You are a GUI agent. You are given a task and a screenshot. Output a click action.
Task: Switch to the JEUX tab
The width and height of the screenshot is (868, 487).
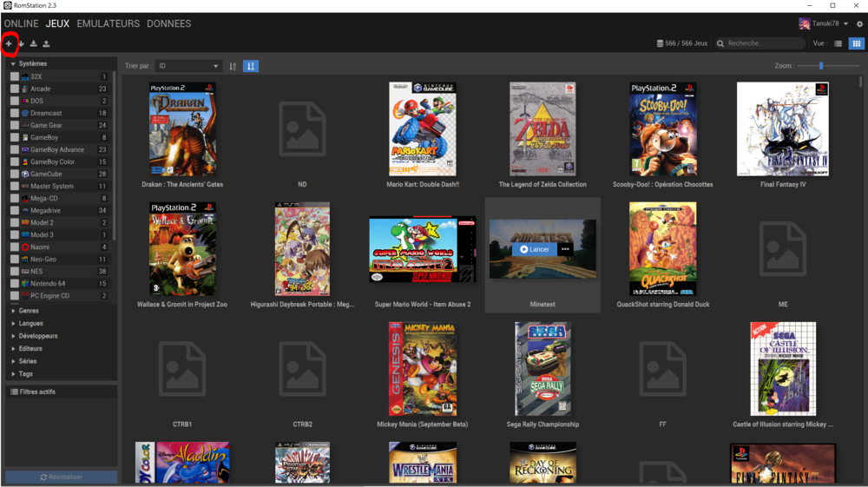tap(57, 23)
